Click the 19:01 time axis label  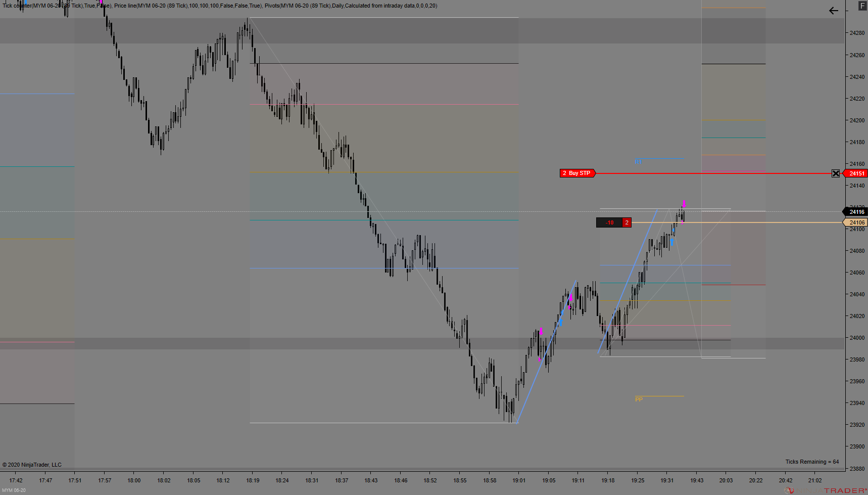click(x=519, y=480)
